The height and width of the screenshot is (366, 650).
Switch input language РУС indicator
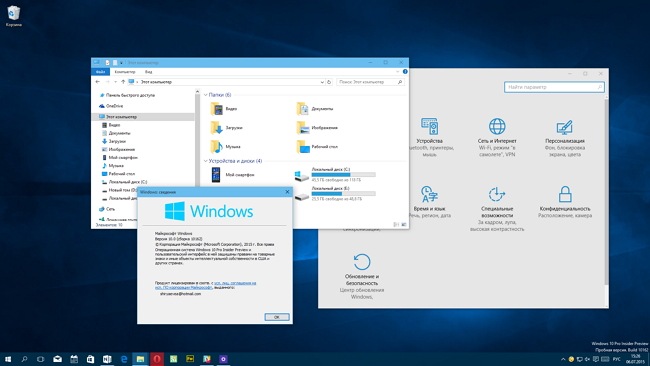pos(617,359)
